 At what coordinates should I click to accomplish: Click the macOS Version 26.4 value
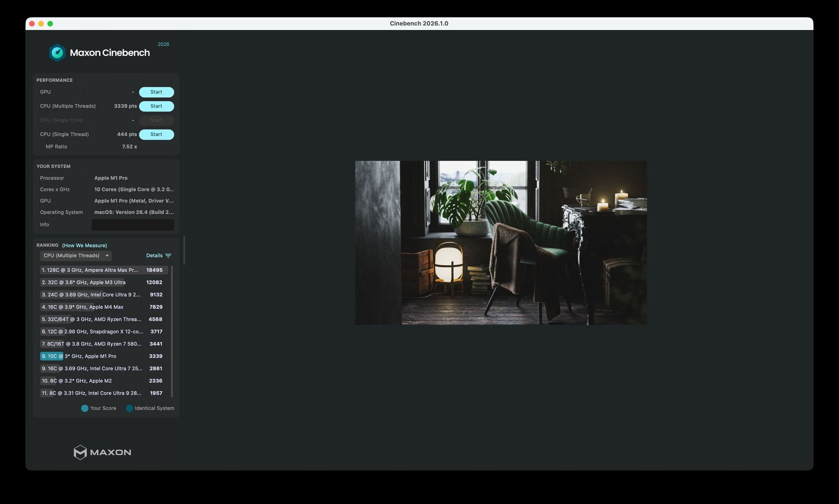click(x=134, y=212)
